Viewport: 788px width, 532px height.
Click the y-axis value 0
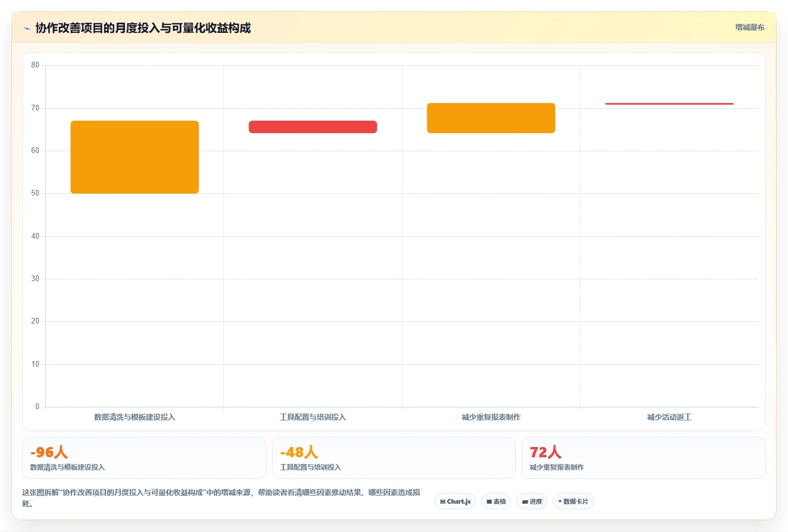click(x=37, y=407)
